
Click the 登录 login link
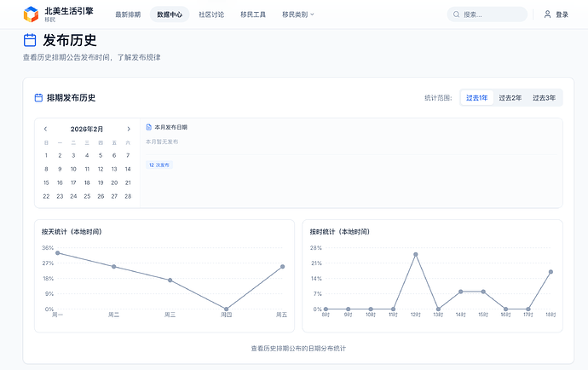click(x=562, y=14)
